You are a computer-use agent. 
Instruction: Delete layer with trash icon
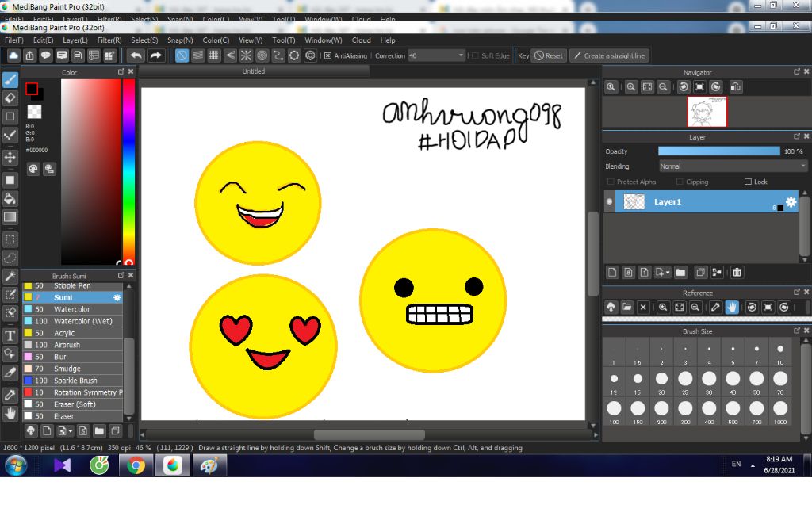click(737, 273)
